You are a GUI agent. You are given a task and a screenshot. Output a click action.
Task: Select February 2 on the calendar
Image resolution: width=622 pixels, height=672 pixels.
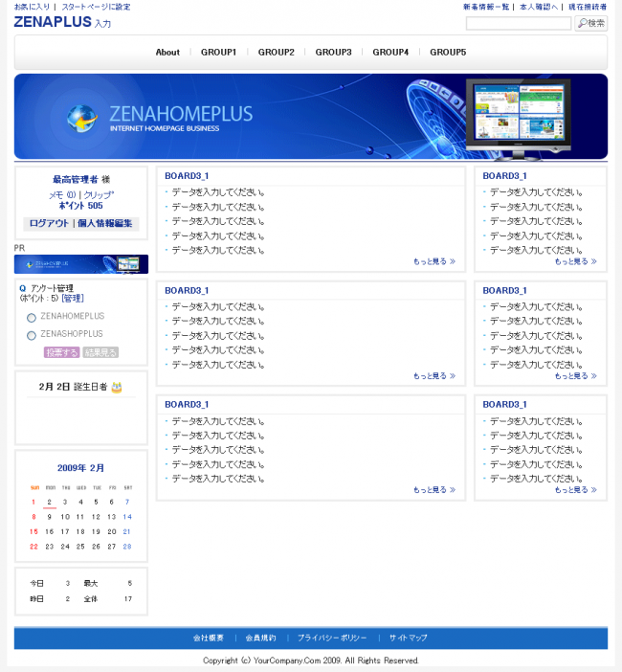[x=49, y=502]
